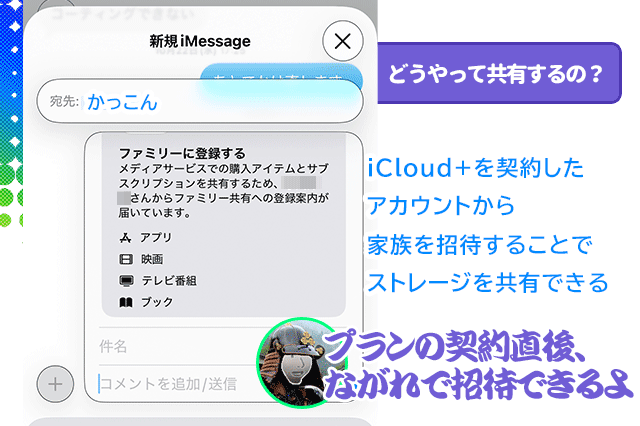Click the どうやって共有するの？ purple banner
The height and width of the screenshot is (426, 640).
(x=499, y=73)
